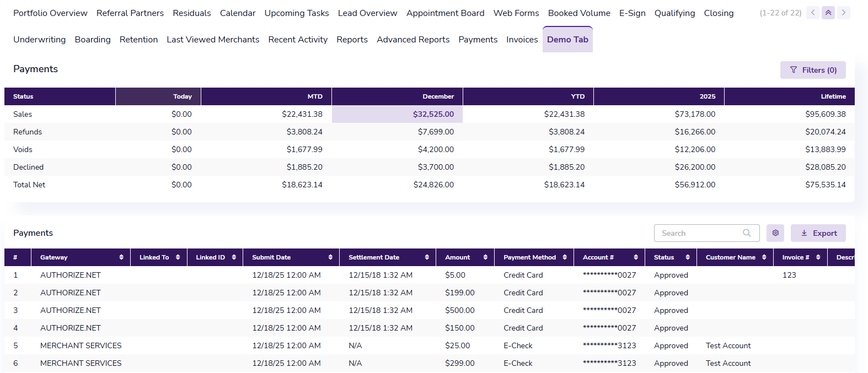This screenshot has width=868, height=373.
Task: Open the Filters (0) panel
Action: pos(813,70)
